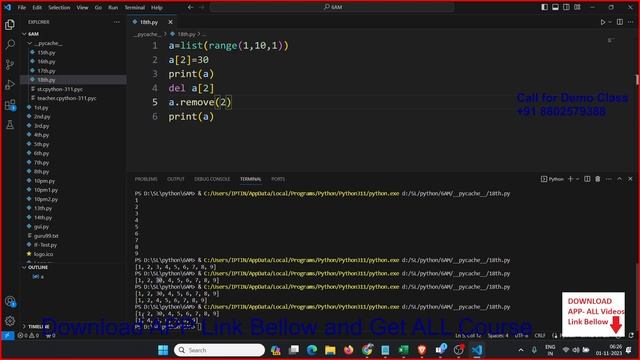Split the editor to the right

[620, 22]
